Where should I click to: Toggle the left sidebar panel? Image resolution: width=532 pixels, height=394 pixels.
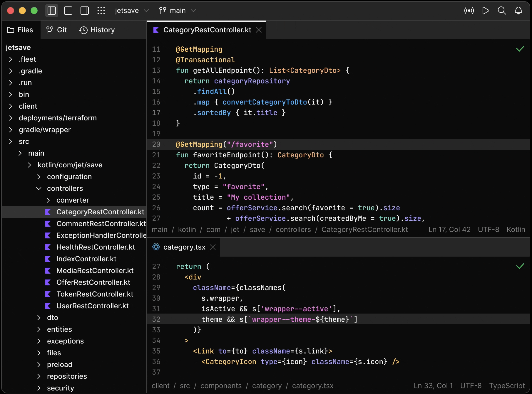[x=52, y=11]
